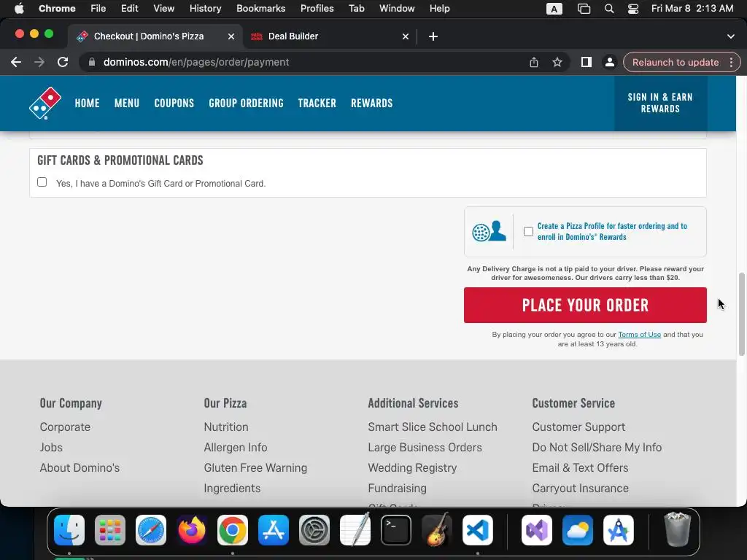Open Trash in the dock
747x560 pixels.
point(677,530)
